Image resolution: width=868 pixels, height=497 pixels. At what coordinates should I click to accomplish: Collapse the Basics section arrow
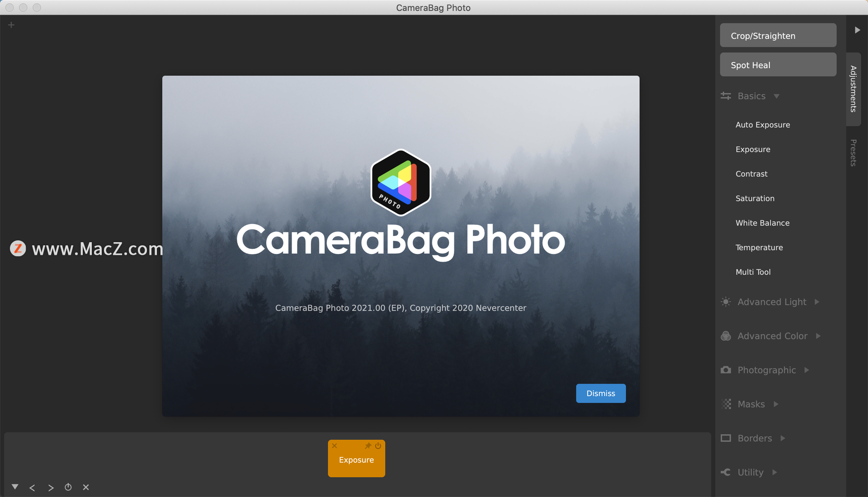pos(776,96)
